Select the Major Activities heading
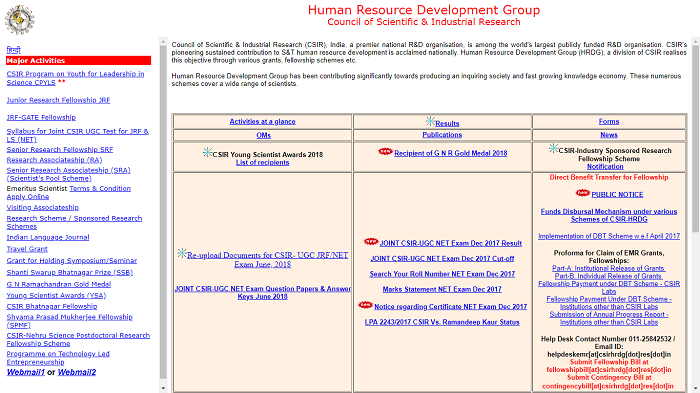Image resolution: width=700 pixels, height=393 pixels. (79, 61)
